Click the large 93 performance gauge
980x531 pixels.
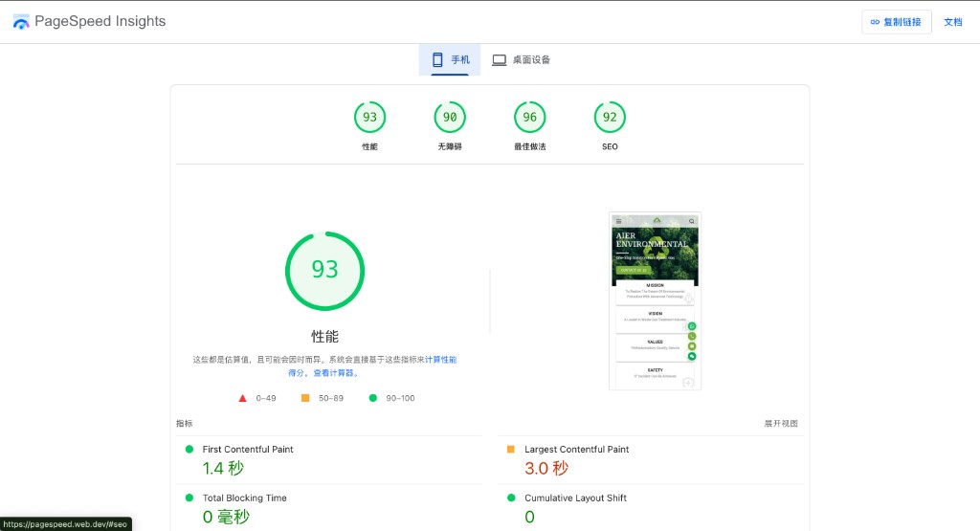(325, 271)
